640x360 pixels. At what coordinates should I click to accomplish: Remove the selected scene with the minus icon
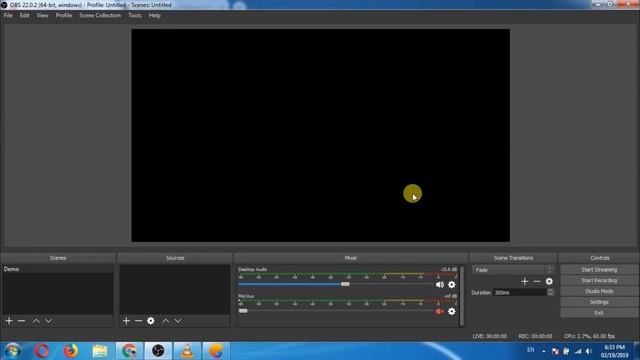point(21,321)
